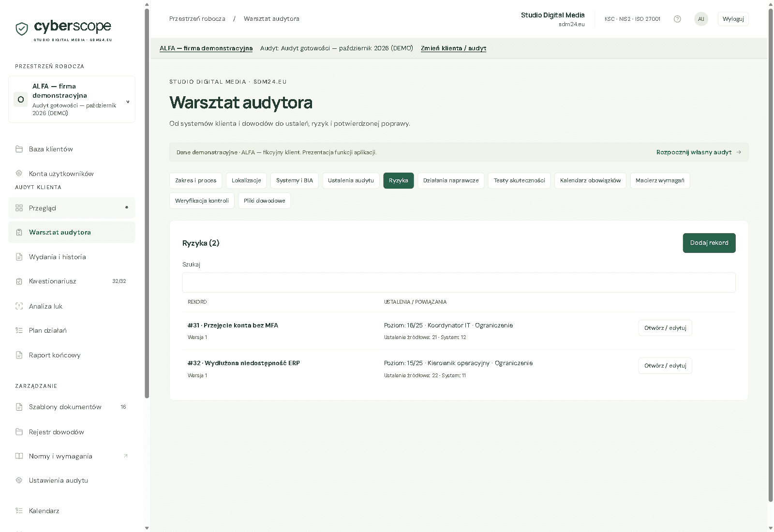Expand the ALFA workspace selector chevron
The height and width of the screenshot is (532, 774).
[x=128, y=102]
